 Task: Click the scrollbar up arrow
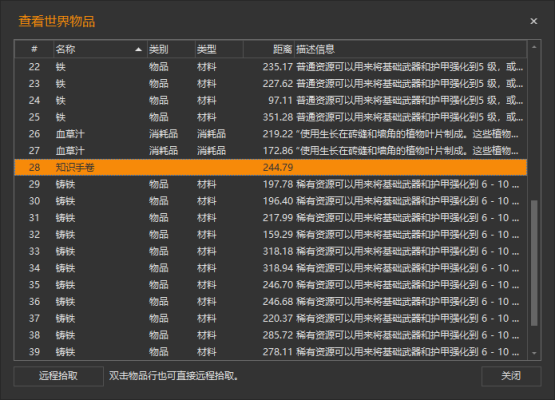[534, 47]
